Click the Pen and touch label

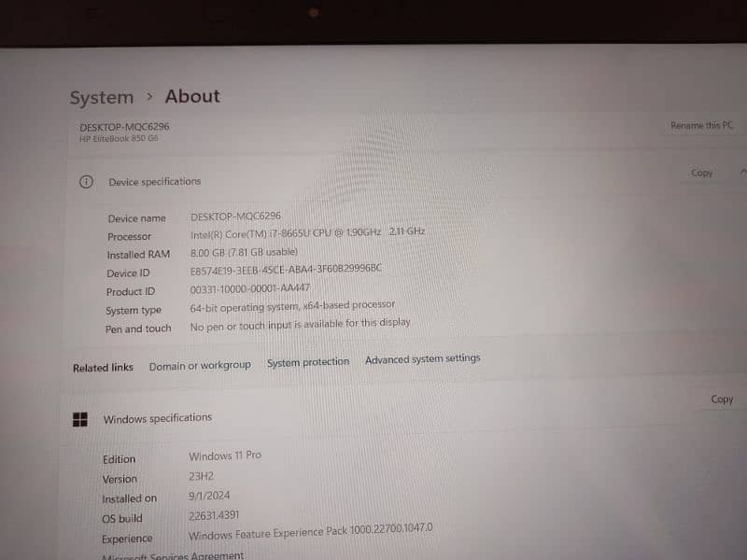(x=138, y=329)
